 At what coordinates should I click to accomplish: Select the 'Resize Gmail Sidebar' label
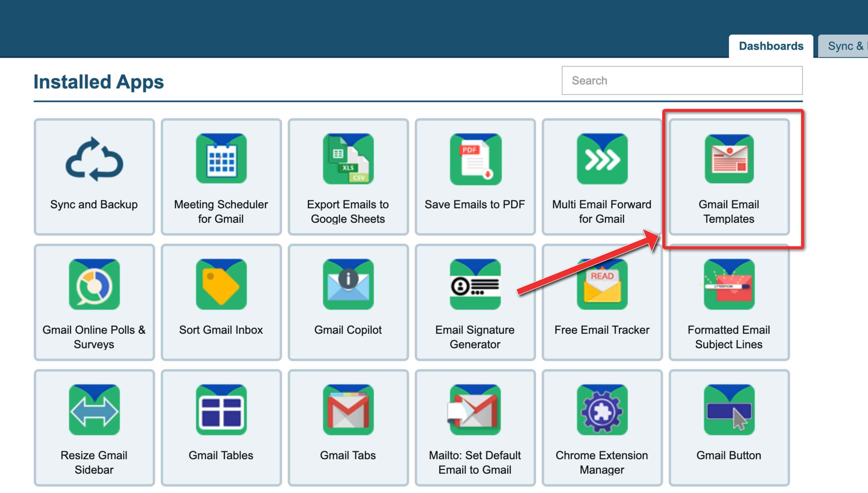click(x=94, y=462)
